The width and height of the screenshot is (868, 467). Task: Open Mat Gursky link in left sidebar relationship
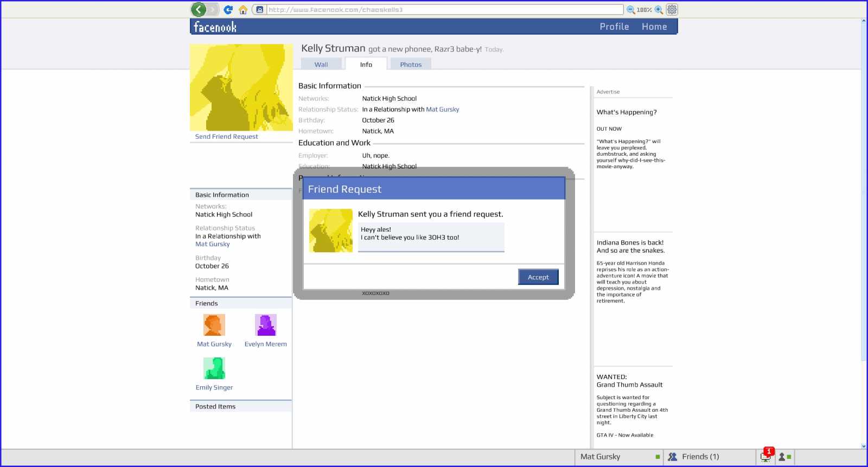(213, 244)
